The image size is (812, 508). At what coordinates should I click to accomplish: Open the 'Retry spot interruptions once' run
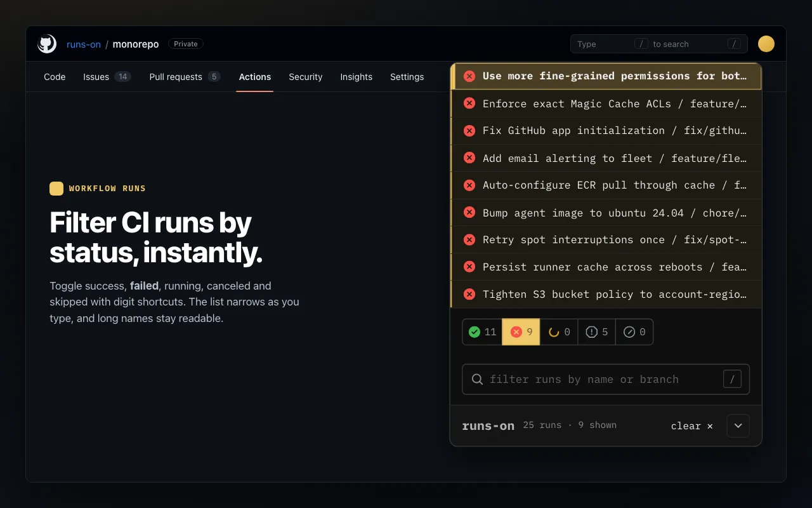[x=606, y=240]
